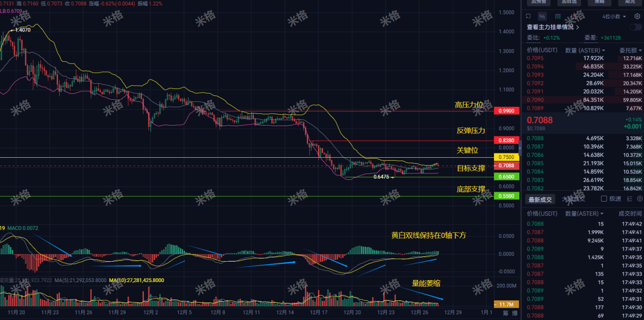The image size is (644, 320).
Task: Click bid price 0.7083 in order book
Action: coord(535,180)
